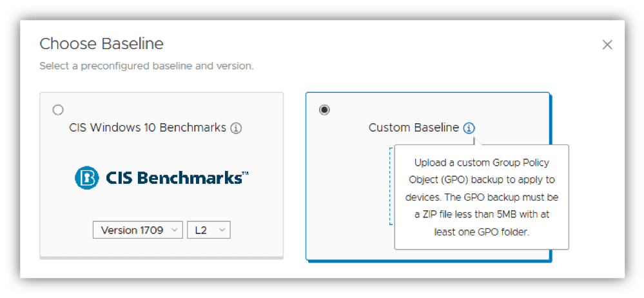Click the Choose Baseline dialog title
The width and height of the screenshot is (644, 298).
(x=101, y=44)
